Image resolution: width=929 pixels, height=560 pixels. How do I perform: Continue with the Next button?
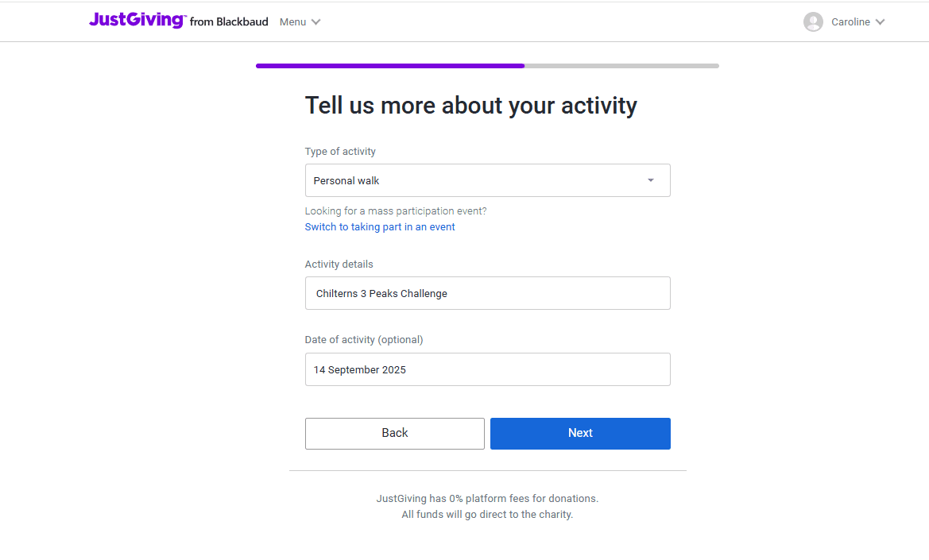pos(580,434)
